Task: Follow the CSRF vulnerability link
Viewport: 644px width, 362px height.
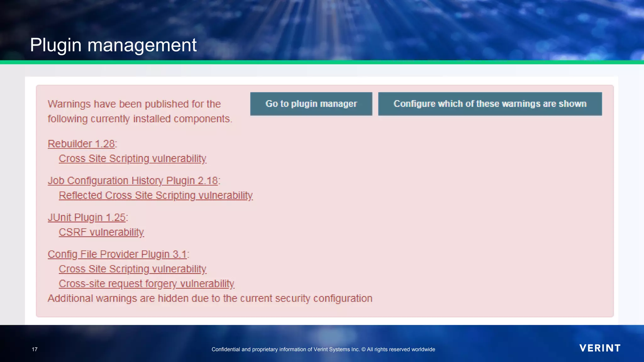Action: point(101,232)
